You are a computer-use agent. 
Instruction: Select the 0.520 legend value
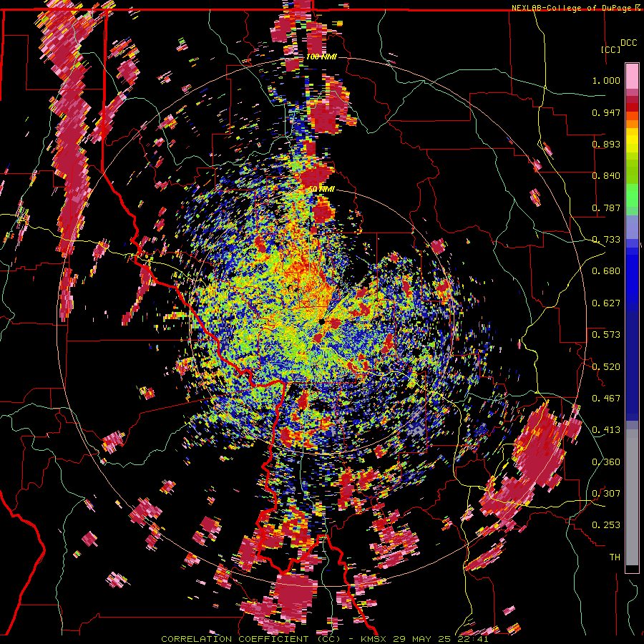(606, 367)
